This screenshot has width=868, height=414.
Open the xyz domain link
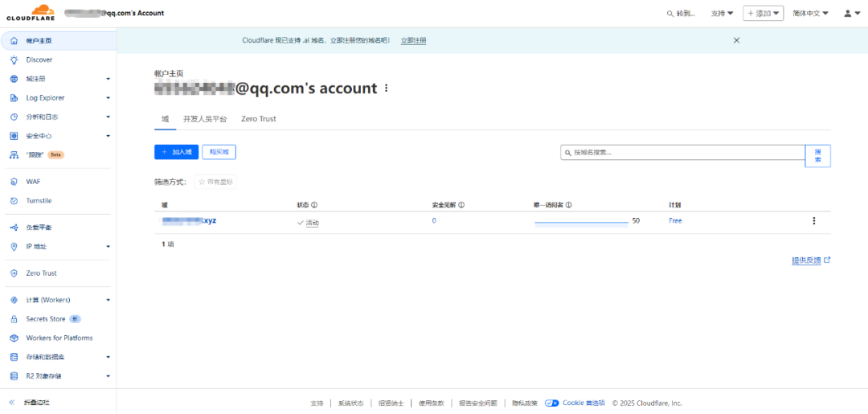click(x=189, y=221)
